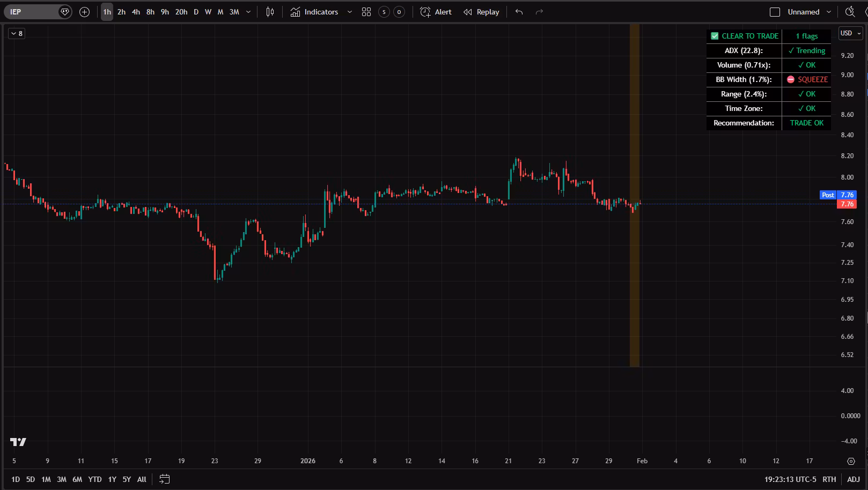Open the Go to date calendar icon
The height and width of the screenshot is (490, 868).
coord(165,479)
